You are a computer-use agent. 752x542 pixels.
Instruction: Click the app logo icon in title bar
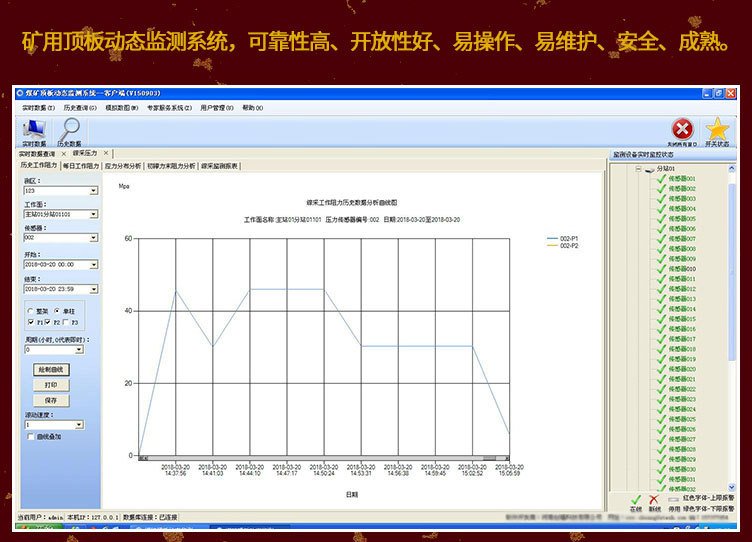[x=20, y=93]
